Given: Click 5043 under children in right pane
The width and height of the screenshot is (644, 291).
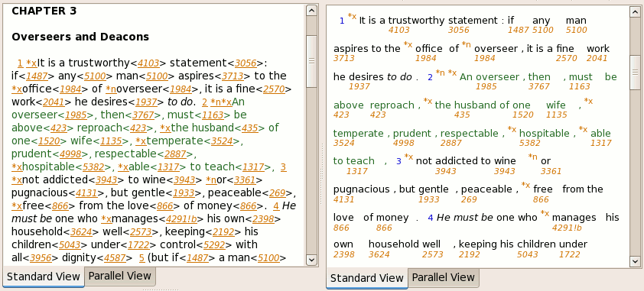Looking at the screenshot, I should click(x=527, y=255).
